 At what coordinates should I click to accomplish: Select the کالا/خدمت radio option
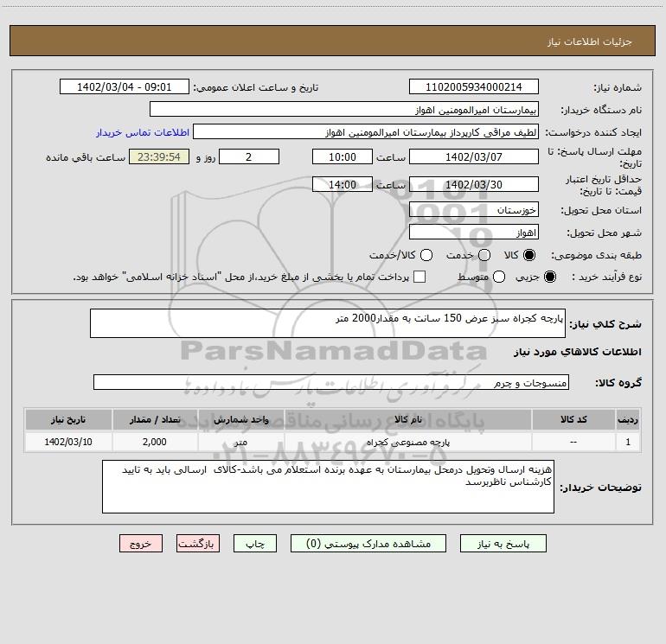[426, 255]
